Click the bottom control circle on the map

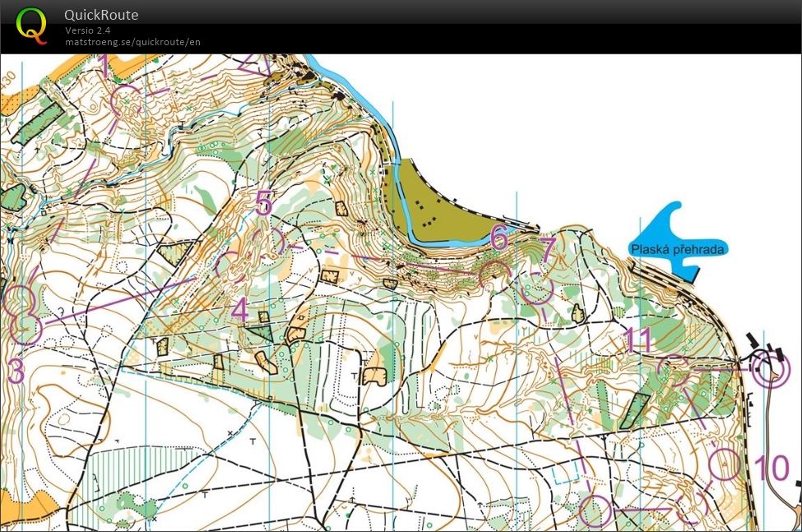click(595, 511)
